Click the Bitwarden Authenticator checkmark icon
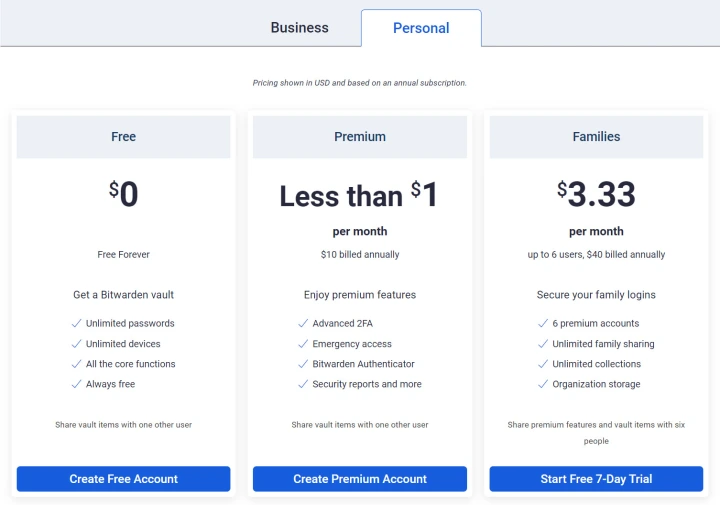Viewport: 720px width, 505px height. [x=303, y=364]
